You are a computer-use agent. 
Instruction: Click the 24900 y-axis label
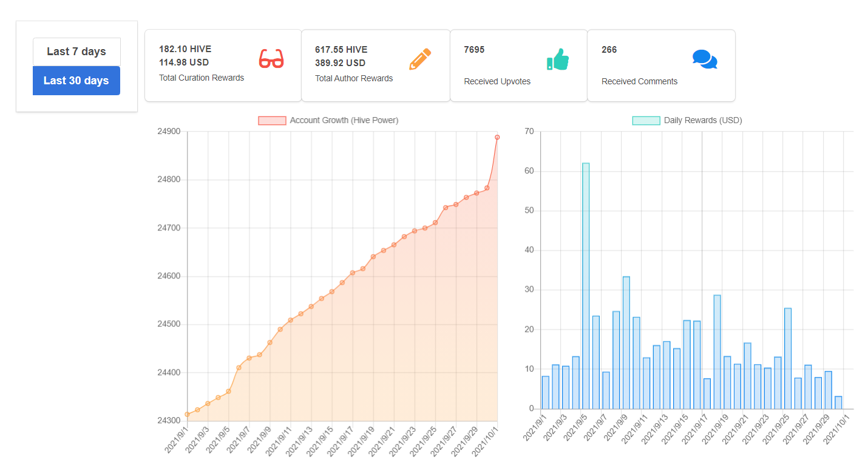(168, 132)
